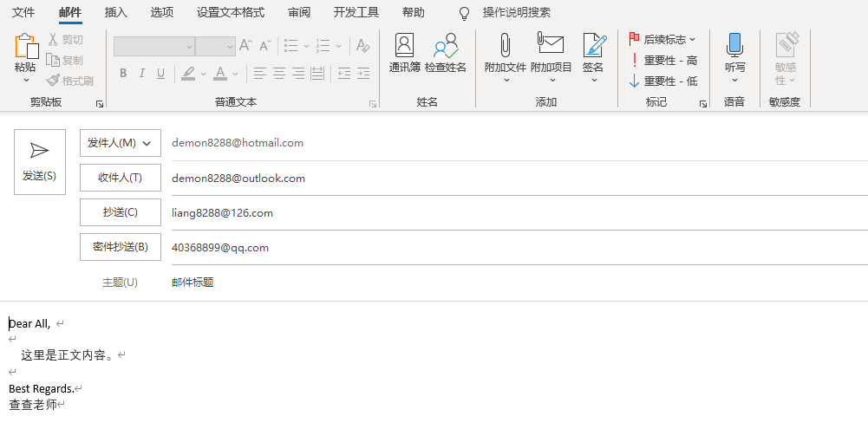Open the font name combo box

click(153, 47)
